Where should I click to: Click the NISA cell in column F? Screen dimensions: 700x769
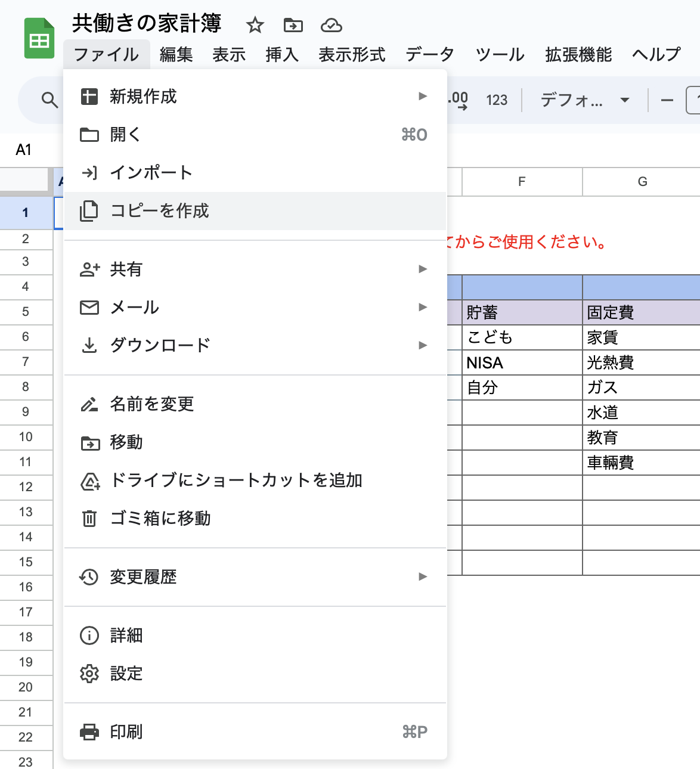click(522, 362)
